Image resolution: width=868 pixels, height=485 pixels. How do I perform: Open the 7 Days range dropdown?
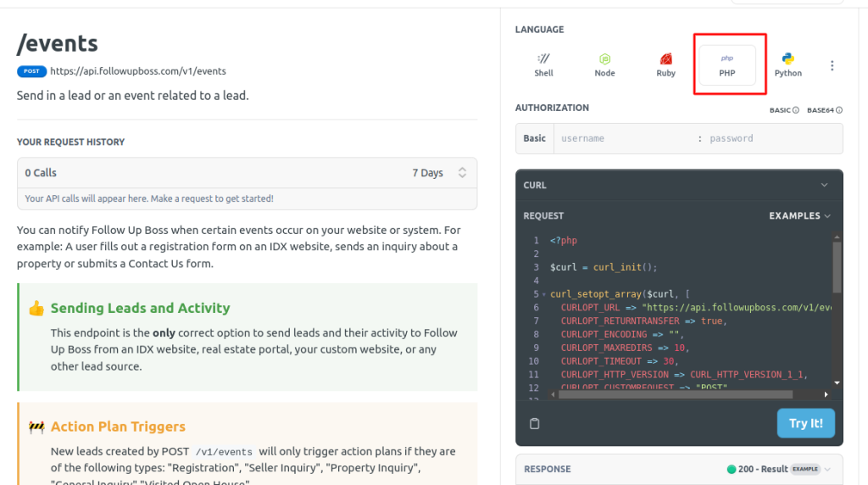(439, 172)
